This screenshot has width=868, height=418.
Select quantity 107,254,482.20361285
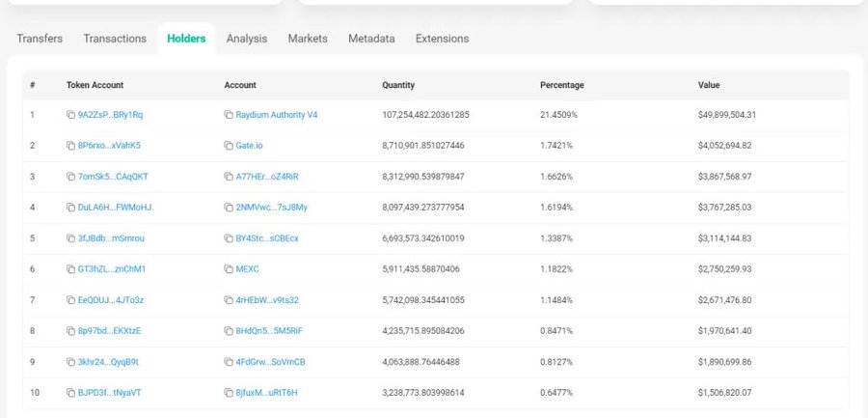click(x=425, y=115)
